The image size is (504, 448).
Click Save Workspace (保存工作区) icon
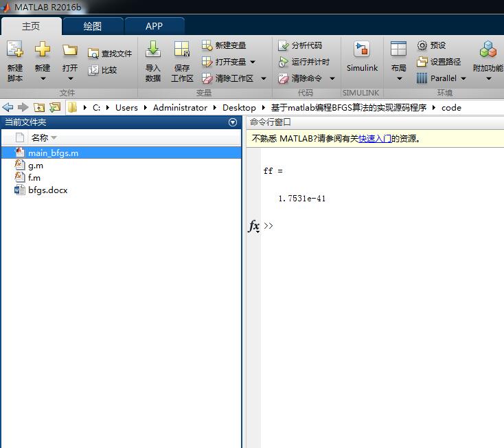(x=182, y=49)
